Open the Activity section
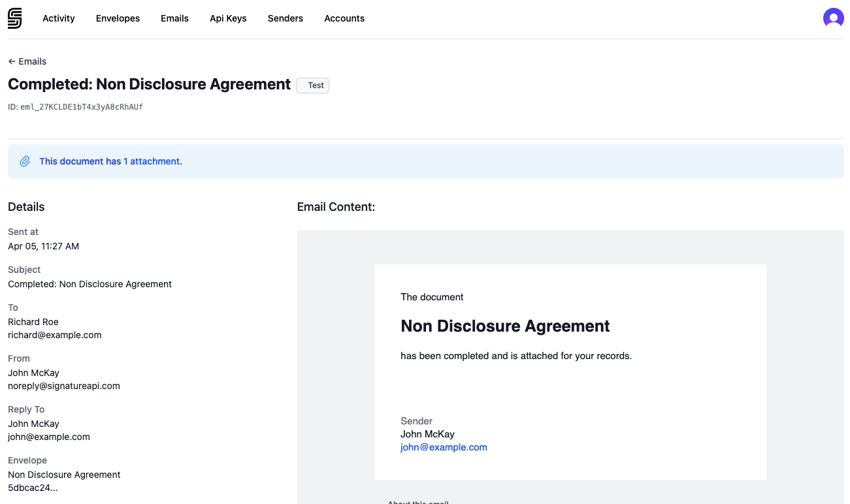This screenshot has width=850, height=504. pos(58,18)
